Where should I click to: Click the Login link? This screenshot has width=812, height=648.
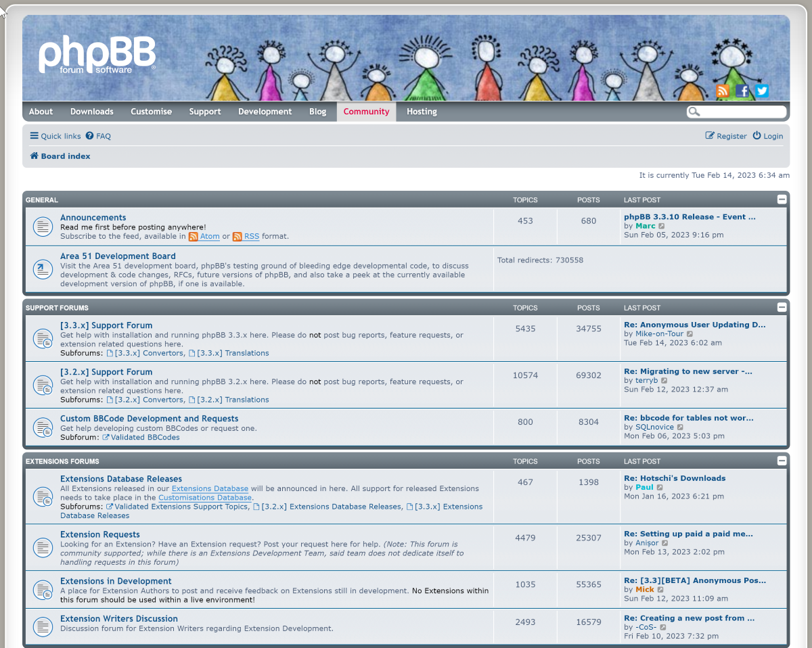click(767, 136)
